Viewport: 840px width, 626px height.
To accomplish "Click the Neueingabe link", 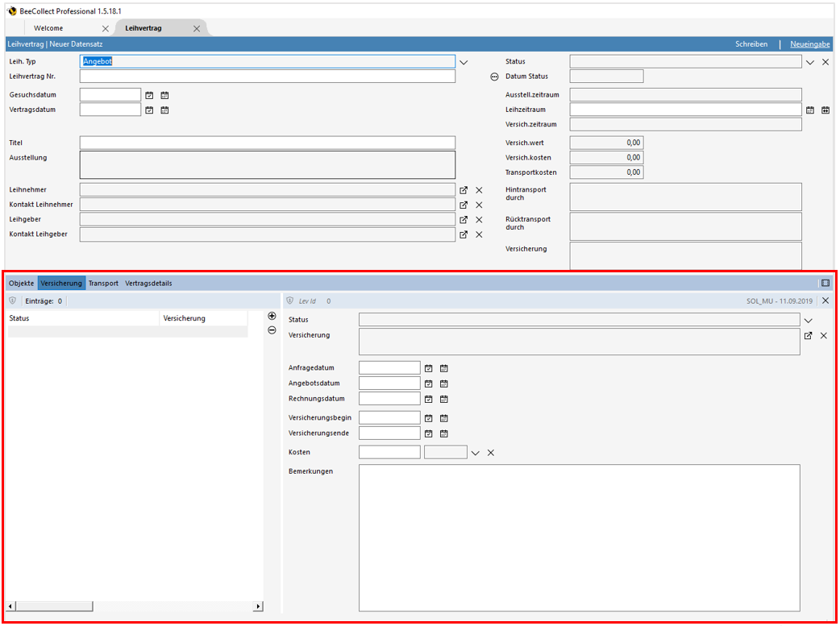I will (809, 44).
